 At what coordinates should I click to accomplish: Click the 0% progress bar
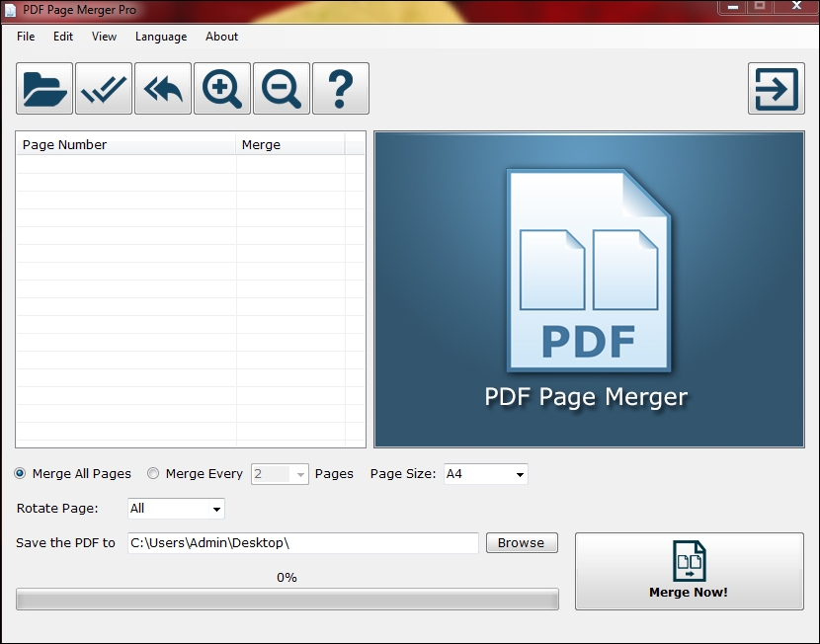[x=287, y=599]
